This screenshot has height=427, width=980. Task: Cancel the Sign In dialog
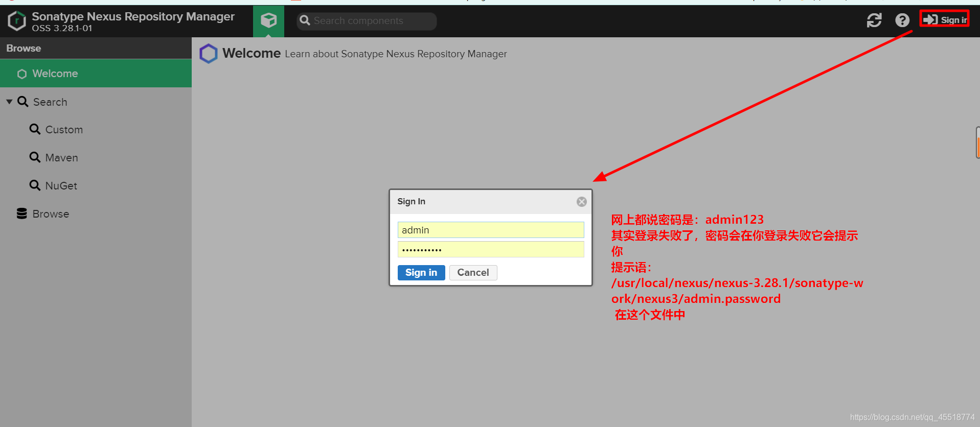[473, 273]
